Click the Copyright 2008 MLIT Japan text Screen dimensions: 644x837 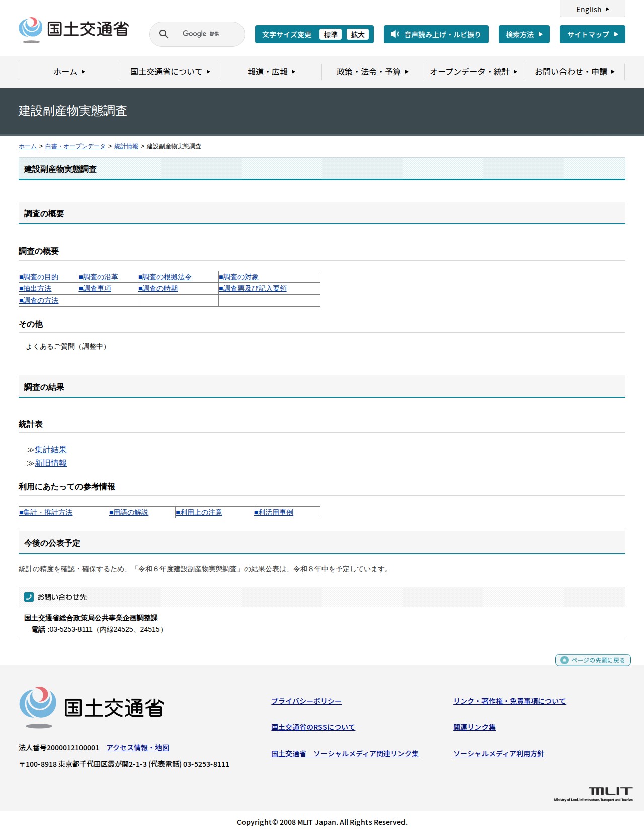click(x=322, y=822)
